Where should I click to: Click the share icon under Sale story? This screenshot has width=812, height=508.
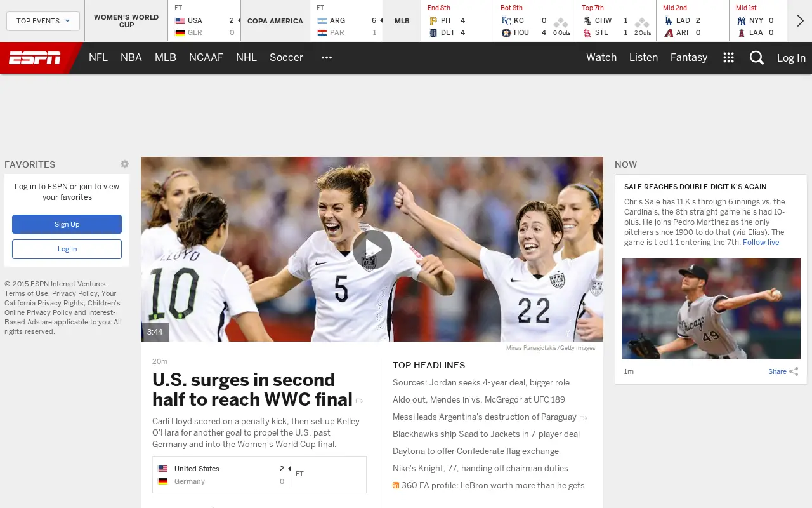pos(794,371)
